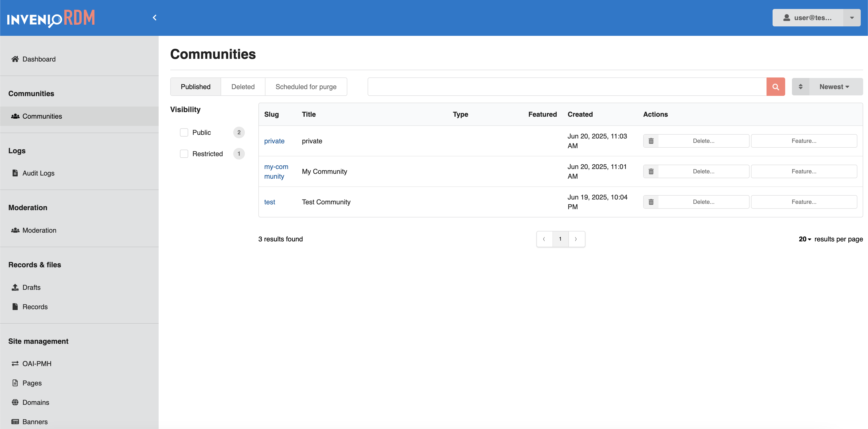Click the Dashboard home icon
The height and width of the screenshot is (429, 868).
[15, 59]
